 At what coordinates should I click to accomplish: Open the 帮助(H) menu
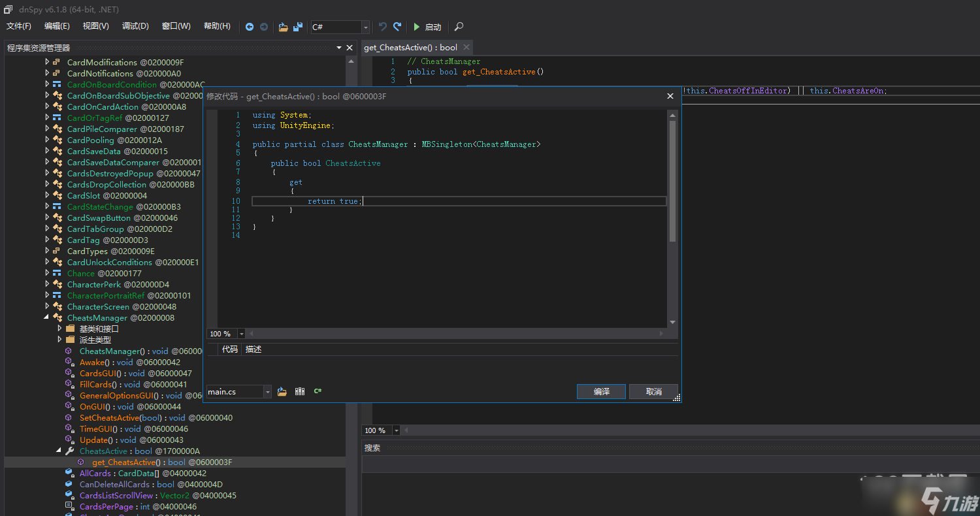pyautogui.click(x=217, y=26)
